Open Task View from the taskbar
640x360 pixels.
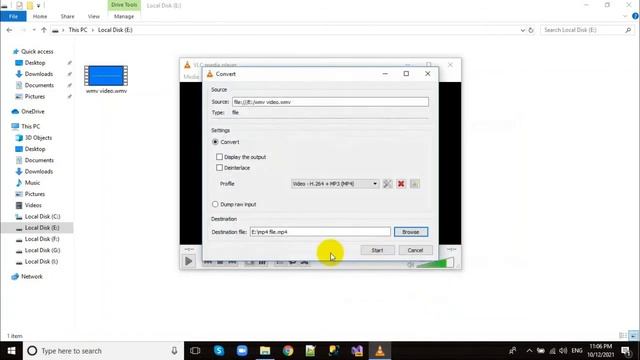pos(196,351)
